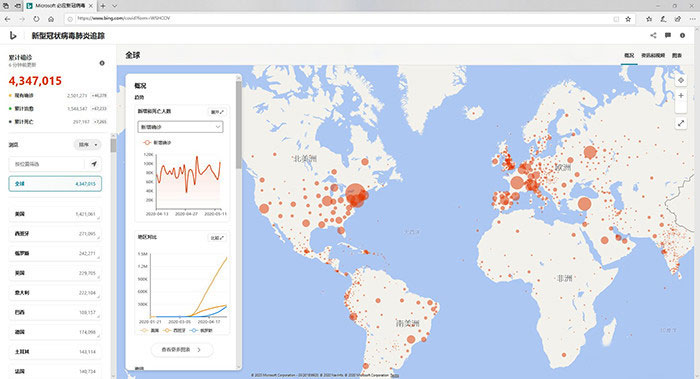Open the sort order dropdown pill
The image size is (700, 379).
(x=87, y=145)
